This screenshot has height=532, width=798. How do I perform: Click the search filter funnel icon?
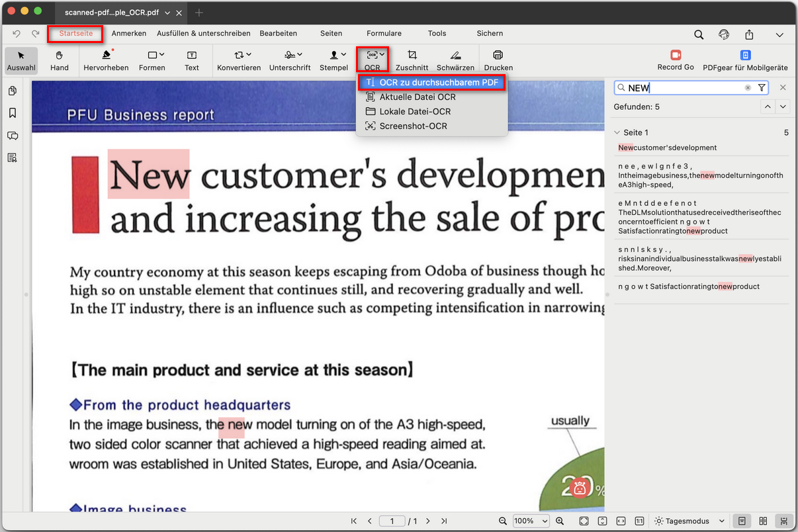(x=762, y=88)
